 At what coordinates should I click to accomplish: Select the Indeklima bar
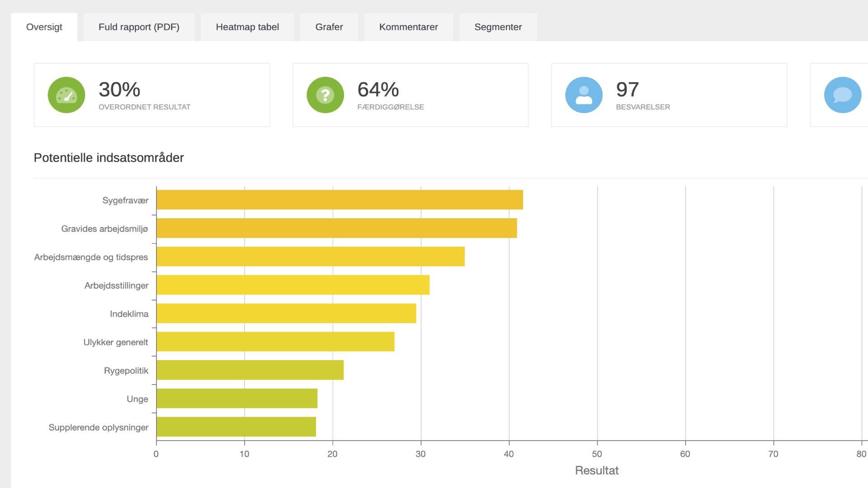click(x=287, y=313)
